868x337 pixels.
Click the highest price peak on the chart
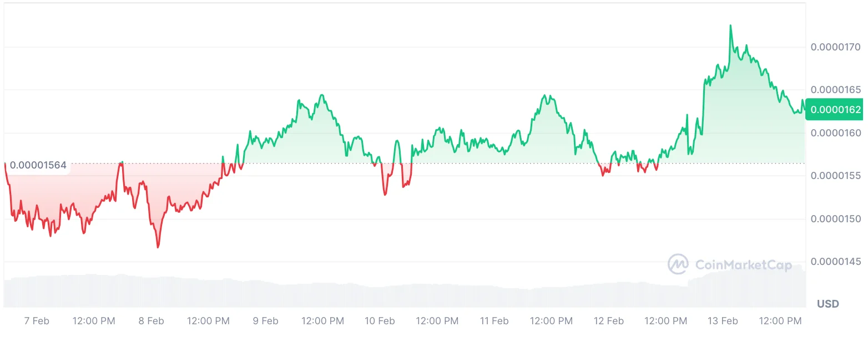pyautogui.click(x=730, y=25)
